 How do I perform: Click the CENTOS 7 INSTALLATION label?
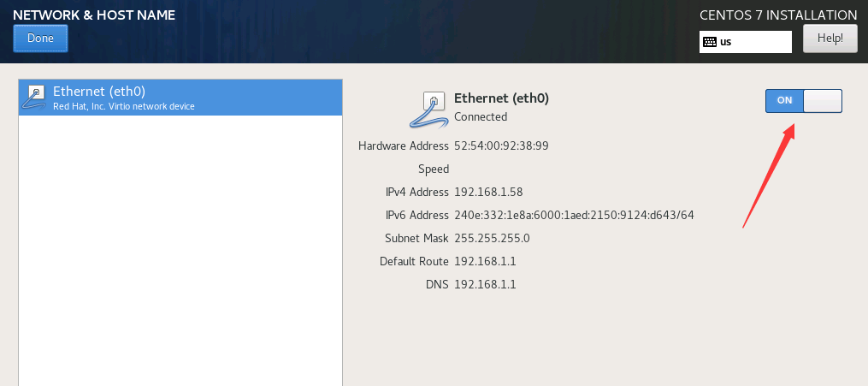point(778,15)
